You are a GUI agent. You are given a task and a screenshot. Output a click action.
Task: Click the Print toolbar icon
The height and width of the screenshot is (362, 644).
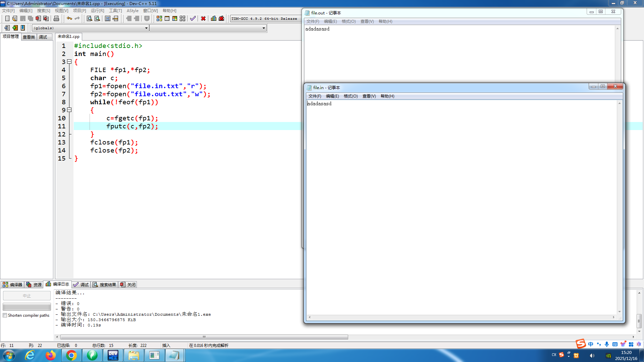pos(56,18)
